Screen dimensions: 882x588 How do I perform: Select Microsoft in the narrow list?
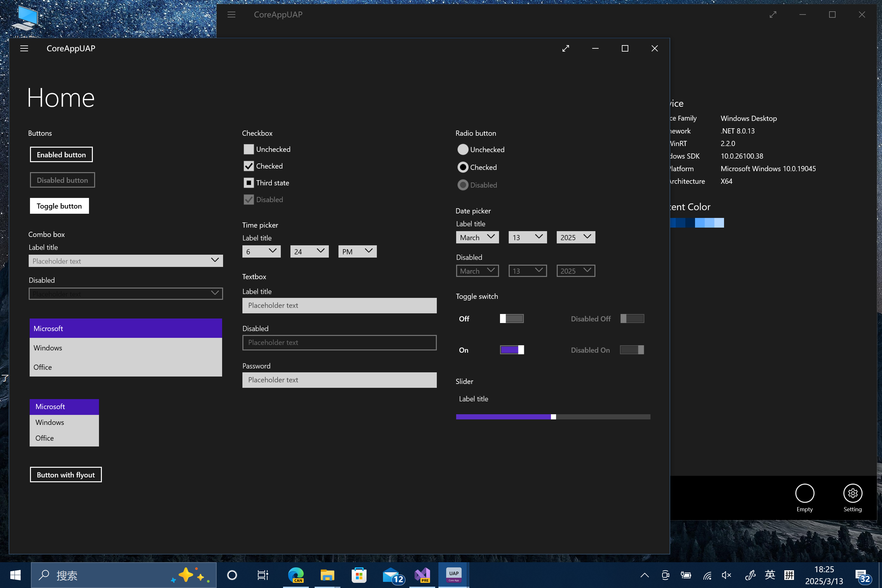[64, 407]
